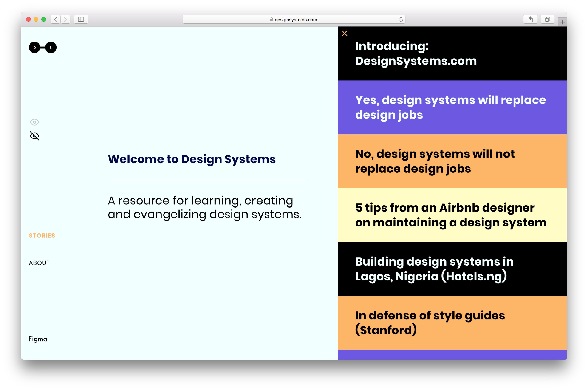
Task: Show all tabs overview button
Action: (547, 19)
